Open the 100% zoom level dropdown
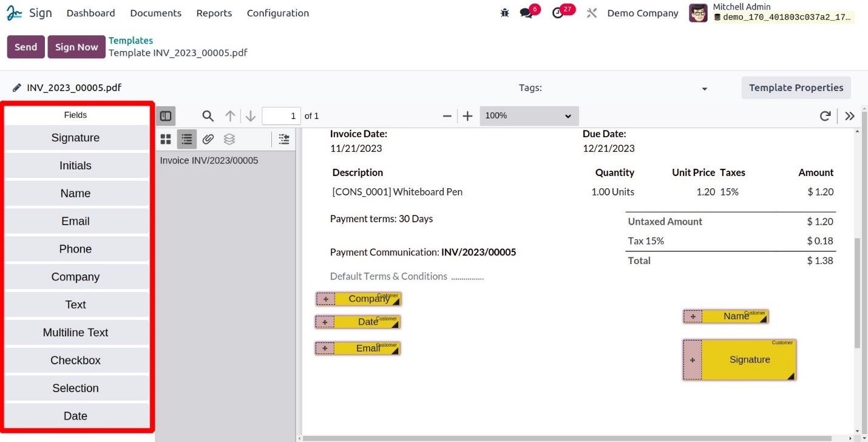The width and height of the screenshot is (868, 442). point(529,116)
